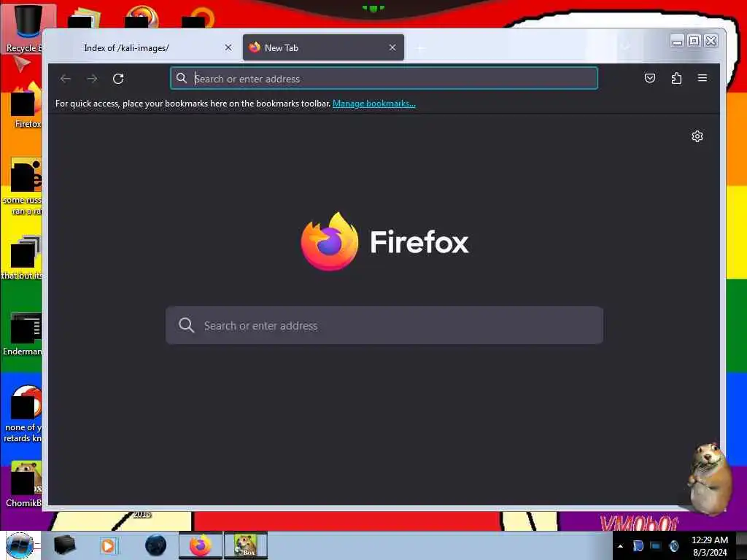747x560 pixels.
Task: Open the network tray icon
Action: [x=656, y=545]
